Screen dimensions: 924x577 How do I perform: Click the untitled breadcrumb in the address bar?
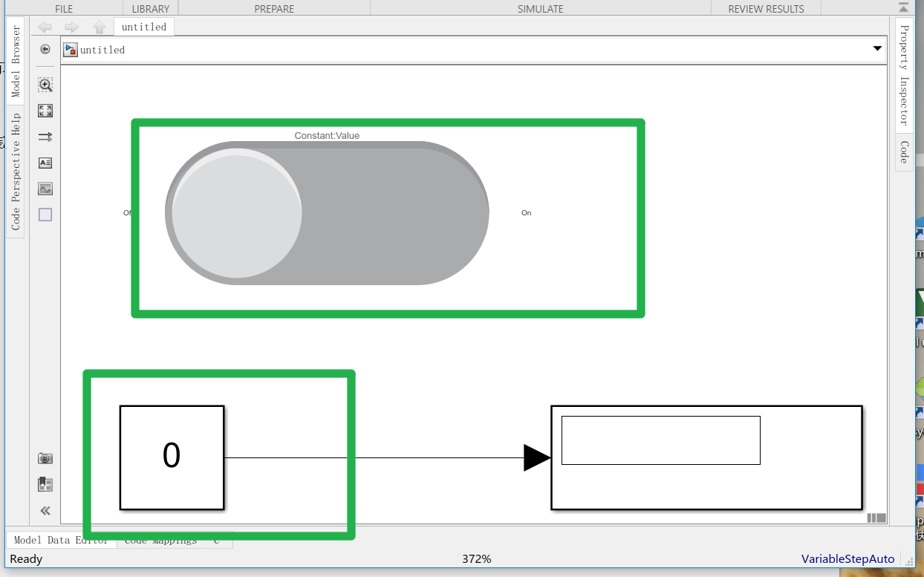tap(103, 50)
